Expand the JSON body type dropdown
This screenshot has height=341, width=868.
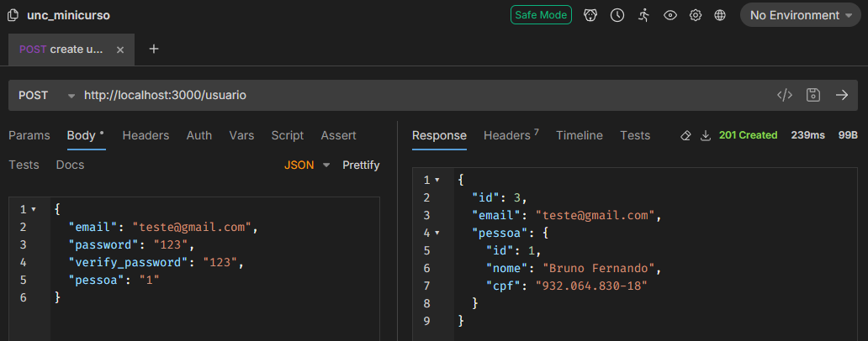(x=307, y=165)
